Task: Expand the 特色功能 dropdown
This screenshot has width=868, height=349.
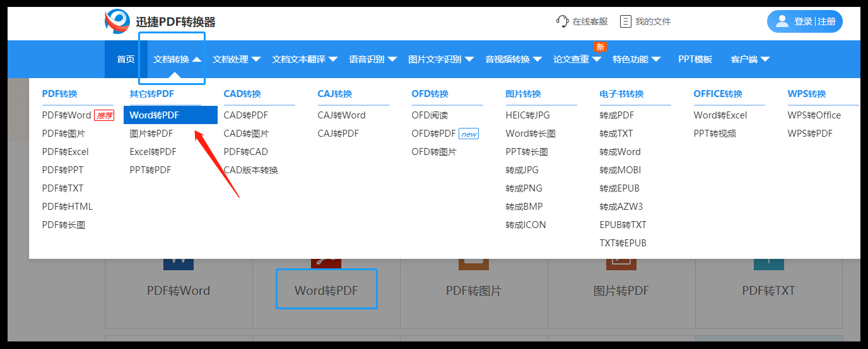Action: 636,59
